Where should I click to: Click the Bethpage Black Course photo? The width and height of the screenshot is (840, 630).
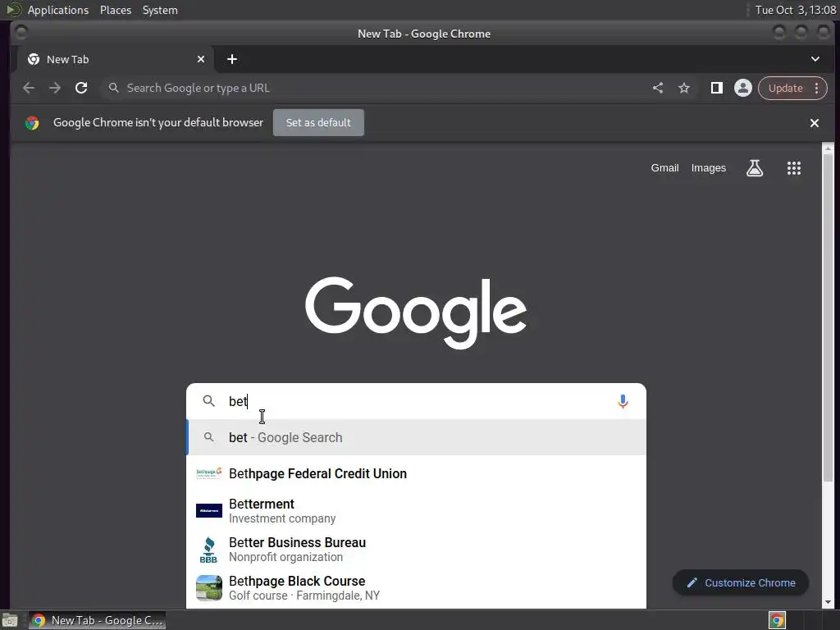tap(209, 588)
